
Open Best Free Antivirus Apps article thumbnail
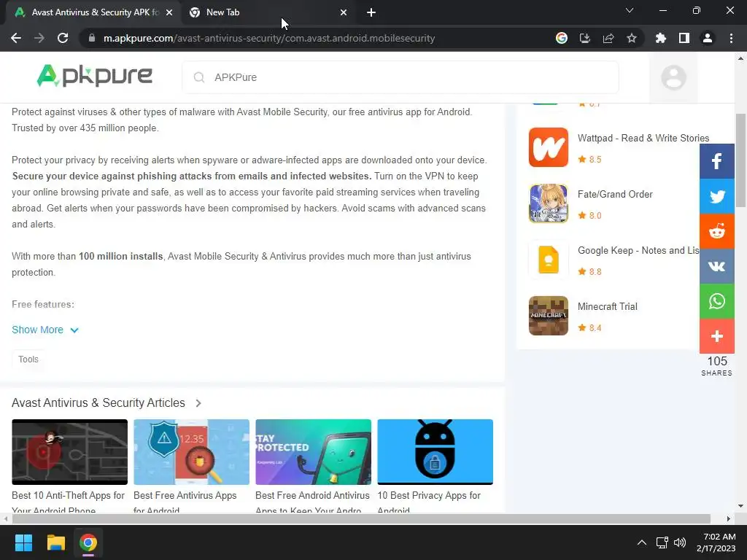(192, 452)
